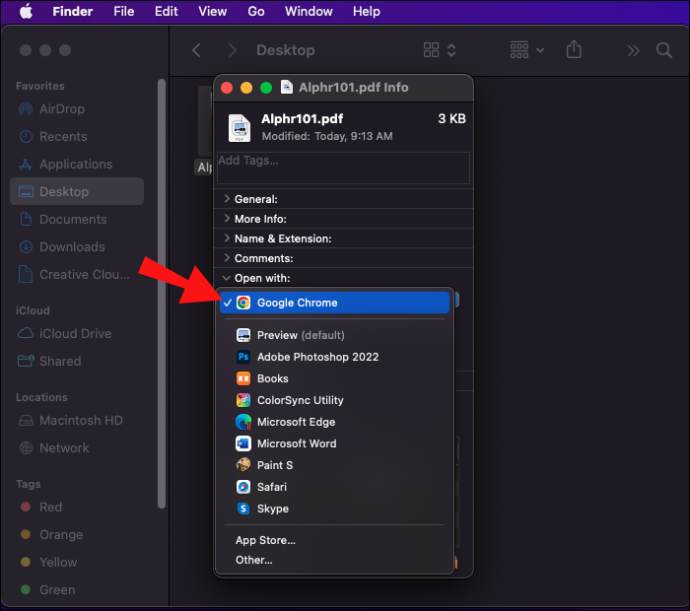Screen dimensions: 690x611
Task: Open the group-by options dropdown
Action: point(527,50)
